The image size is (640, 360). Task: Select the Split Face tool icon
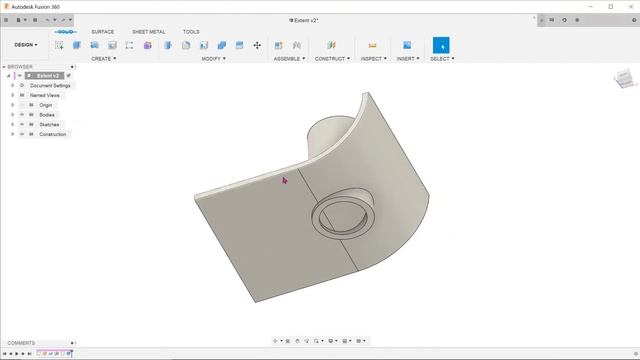[x=239, y=45]
